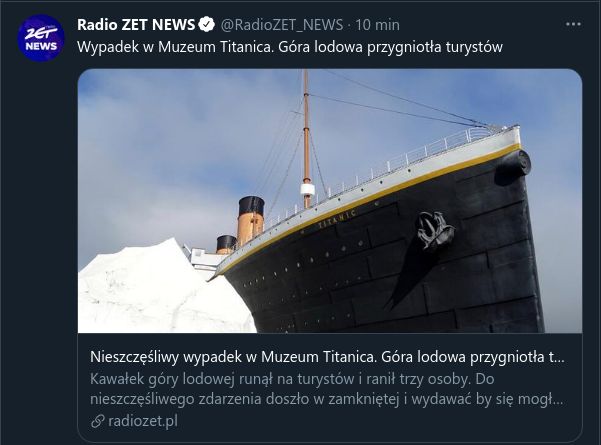
Task: Open the Titanic ship preview image
Action: click(330, 201)
